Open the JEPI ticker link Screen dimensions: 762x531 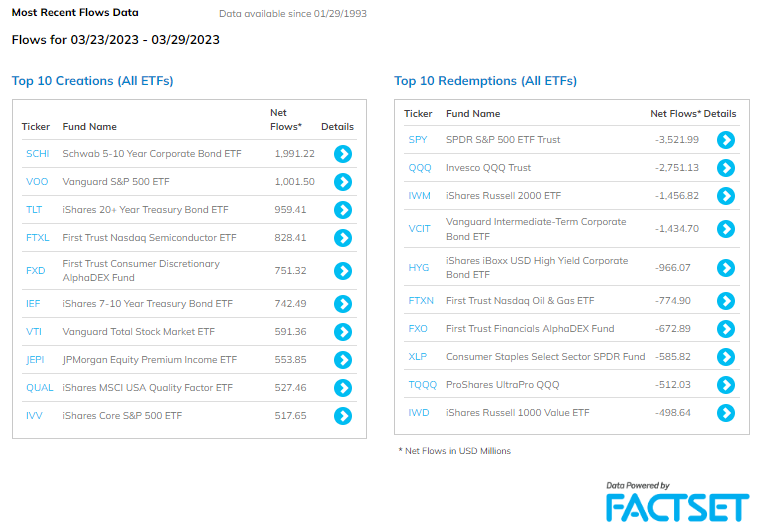tap(35, 360)
